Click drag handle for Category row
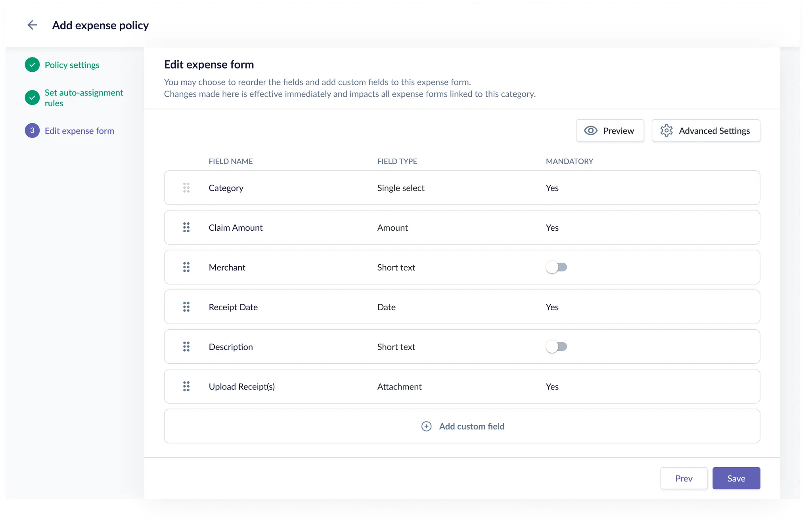This screenshot has height=531, width=812. [x=186, y=188]
